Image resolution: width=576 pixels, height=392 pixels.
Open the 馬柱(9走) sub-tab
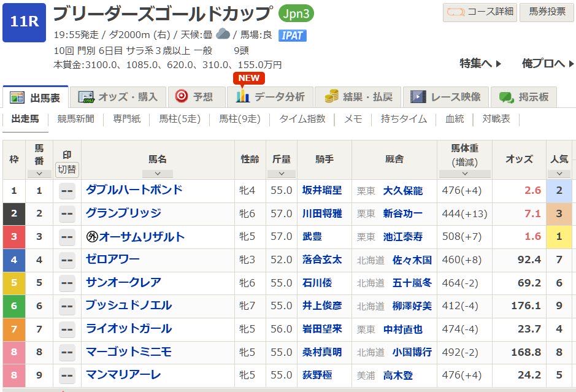click(239, 119)
